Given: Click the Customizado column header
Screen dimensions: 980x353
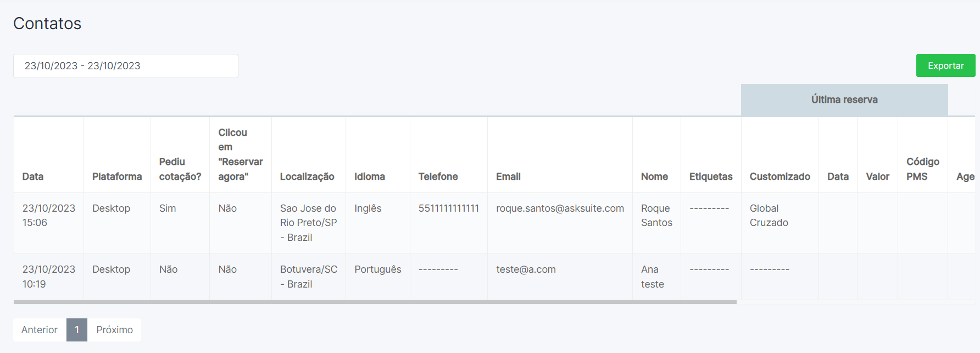Looking at the screenshot, I should 780,176.
